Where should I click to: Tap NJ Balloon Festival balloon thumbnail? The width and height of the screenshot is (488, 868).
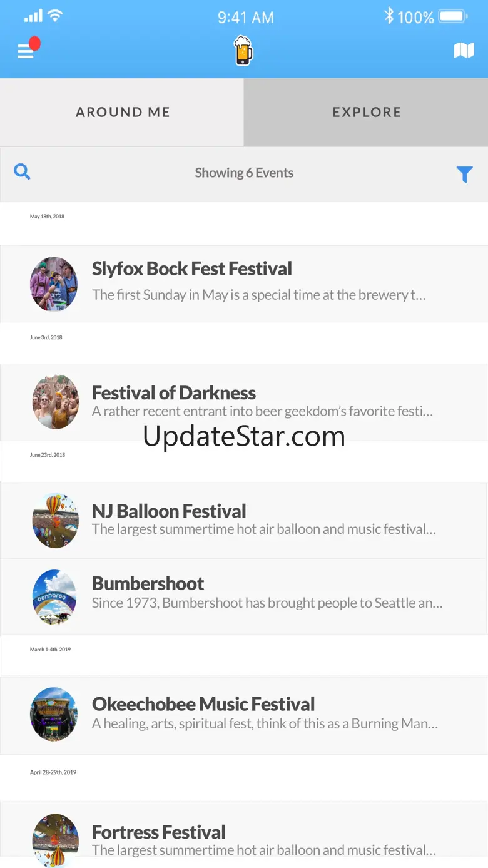56,520
